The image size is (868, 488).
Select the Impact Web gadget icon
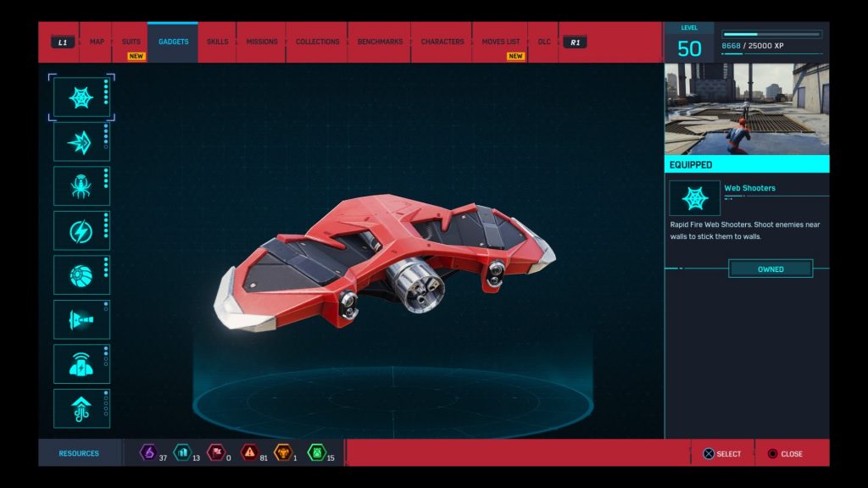tap(81, 142)
